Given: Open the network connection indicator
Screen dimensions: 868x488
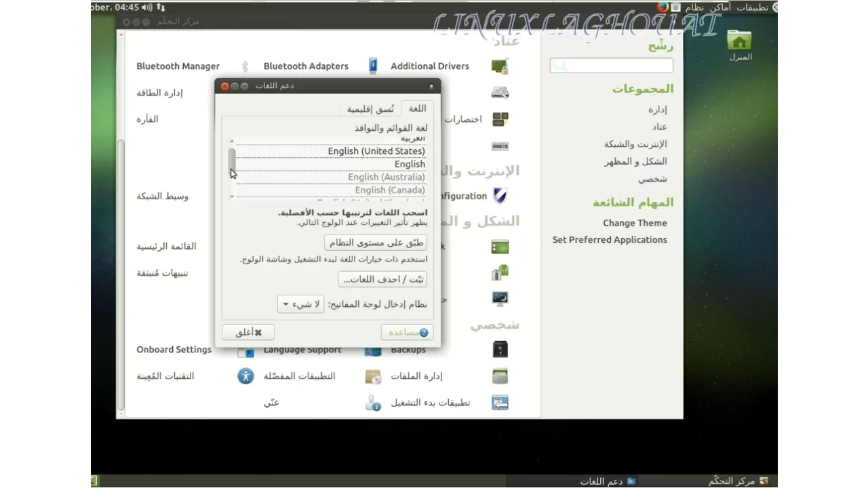Looking at the screenshot, I should click(x=161, y=7).
